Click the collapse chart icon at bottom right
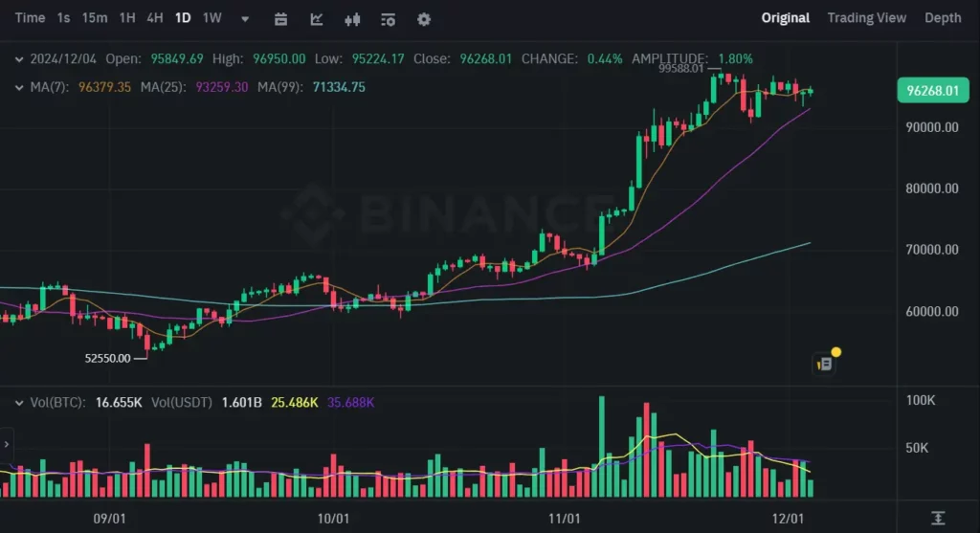This screenshot has width=980, height=533. click(938, 518)
